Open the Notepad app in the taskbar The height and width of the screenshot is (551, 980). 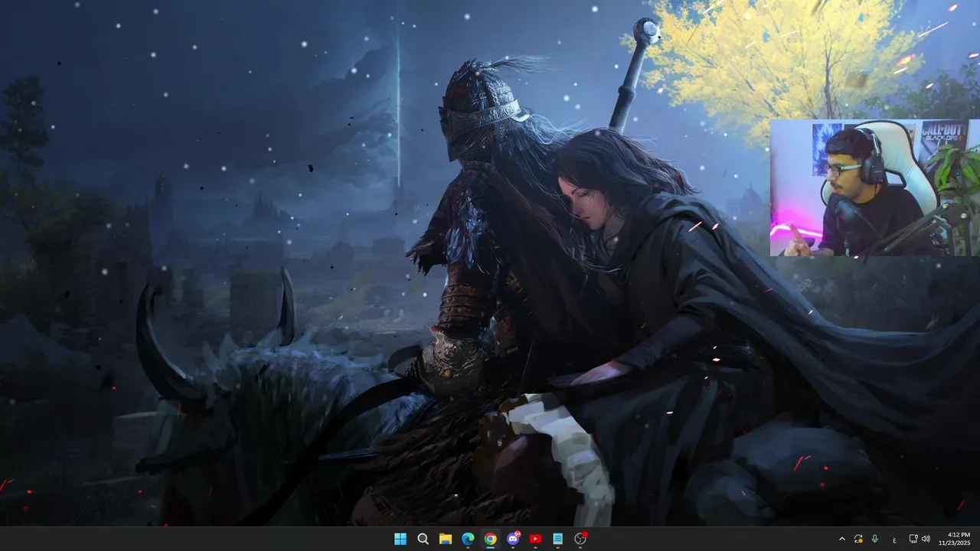(558, 539)
